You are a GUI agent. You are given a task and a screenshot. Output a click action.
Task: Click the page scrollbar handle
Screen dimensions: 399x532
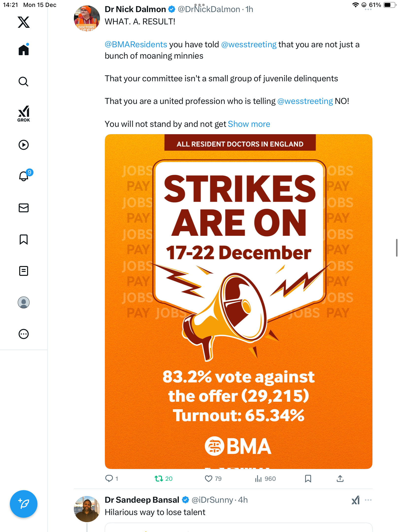pyautogui.click(x=397, y=248)
